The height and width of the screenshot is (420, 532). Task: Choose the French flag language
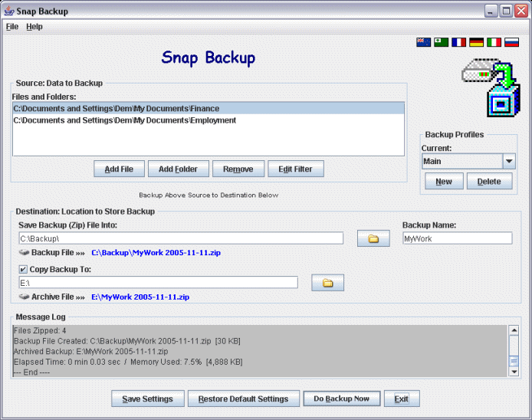pos(458,42)
